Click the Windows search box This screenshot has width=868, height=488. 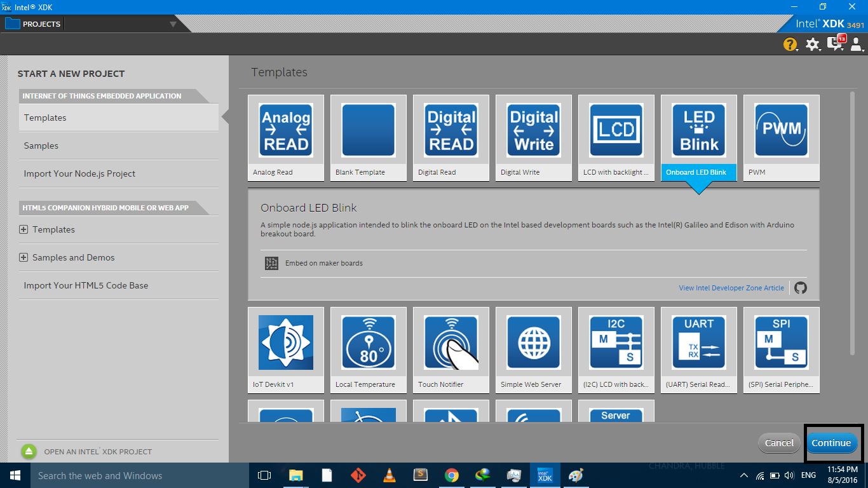click(x=140, y=475)
